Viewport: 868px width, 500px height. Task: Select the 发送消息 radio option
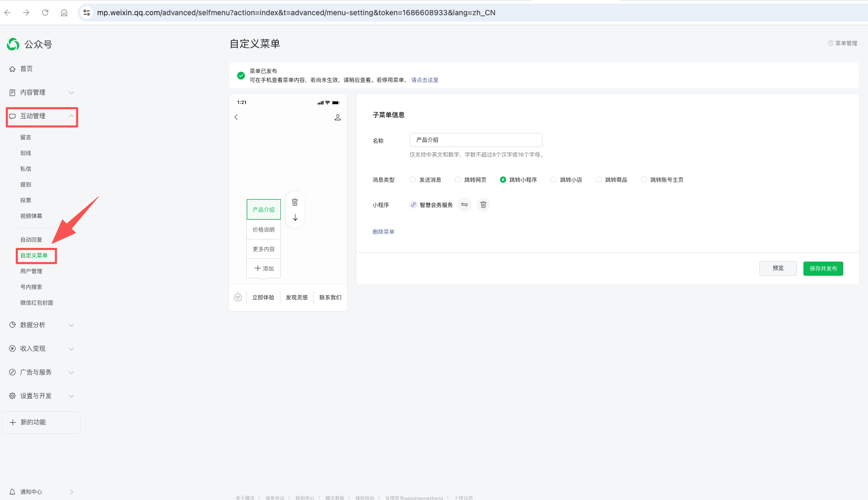[413, 180]
